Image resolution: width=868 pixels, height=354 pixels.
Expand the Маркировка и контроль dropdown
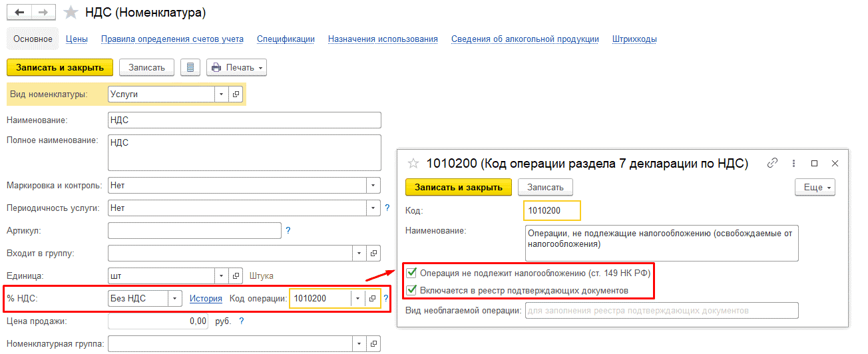373,185
